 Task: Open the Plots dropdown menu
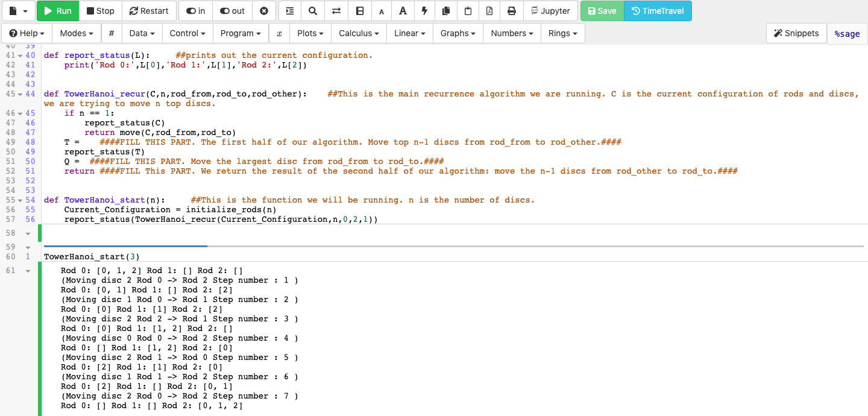click(x=310, y=33)
